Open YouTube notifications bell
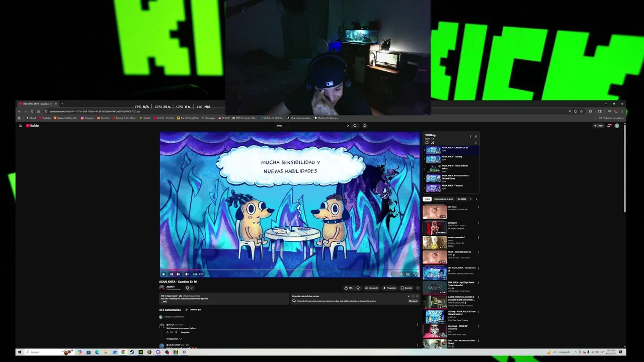This screenshot has height=362, width=644. tap(609, 126)
